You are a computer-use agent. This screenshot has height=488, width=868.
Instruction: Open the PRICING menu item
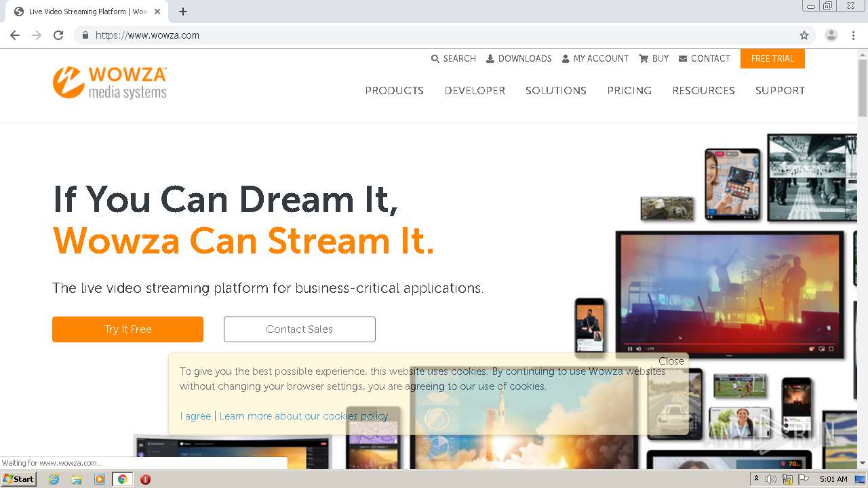[629, 90]
